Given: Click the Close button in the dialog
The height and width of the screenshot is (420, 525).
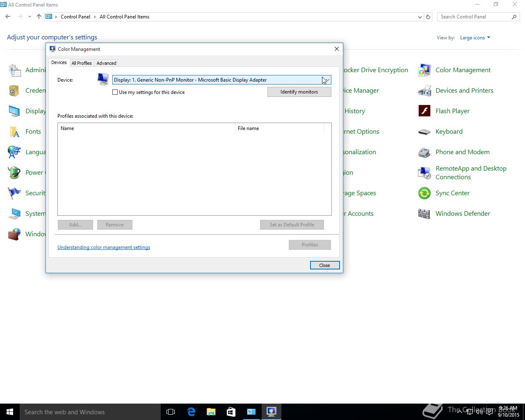Looking at the screenshot, I should (324, 265).
